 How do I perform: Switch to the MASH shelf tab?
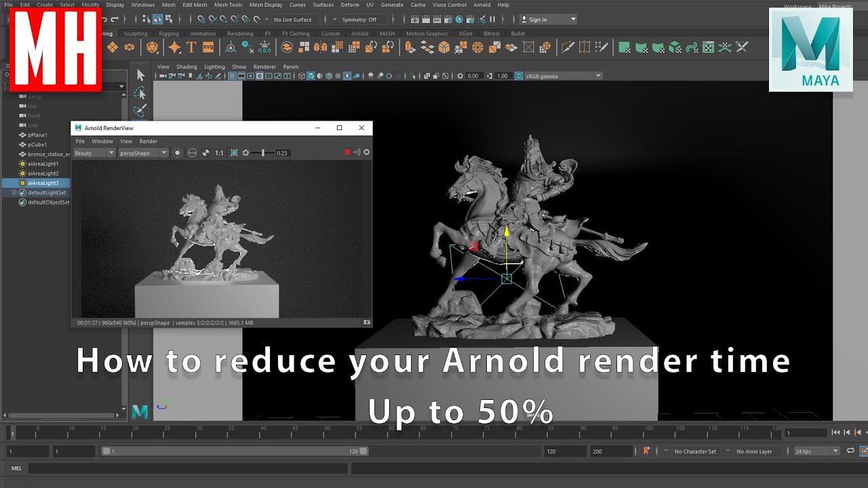click(x=387, y=33)
